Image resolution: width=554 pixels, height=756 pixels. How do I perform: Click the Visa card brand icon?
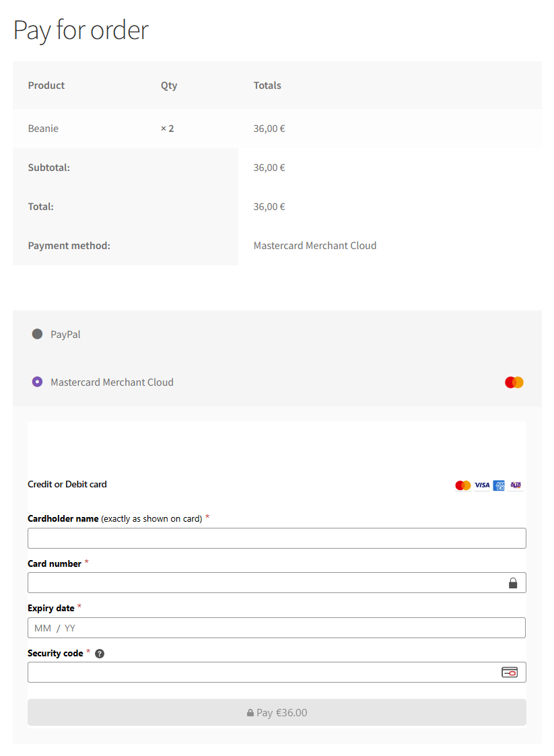point(481,485)
